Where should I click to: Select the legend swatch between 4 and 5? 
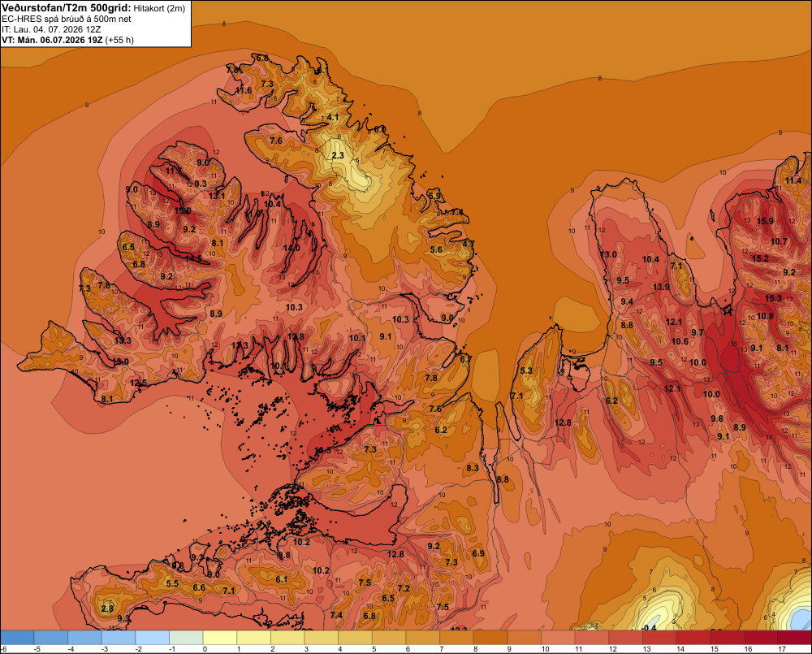(x=356, y=638)
